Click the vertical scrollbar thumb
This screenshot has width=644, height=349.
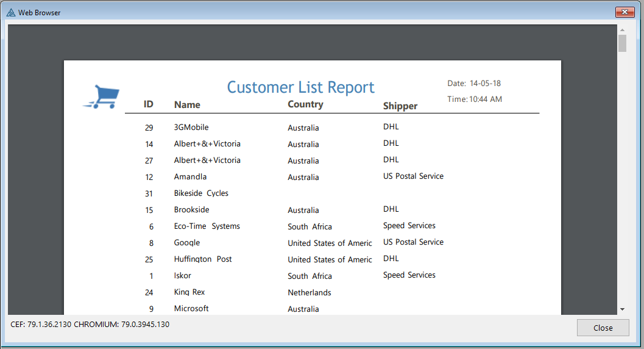tap(622, 43)
